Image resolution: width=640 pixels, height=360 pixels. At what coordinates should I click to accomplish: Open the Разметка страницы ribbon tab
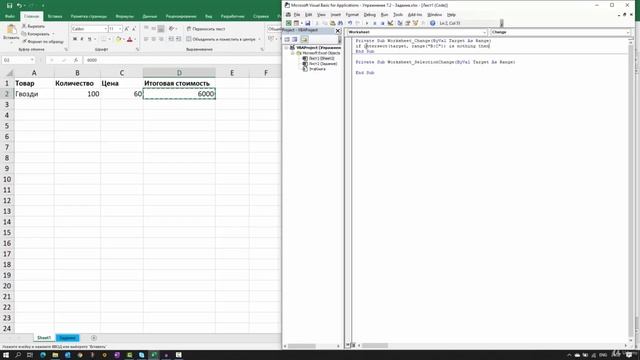tap(89, 16)
